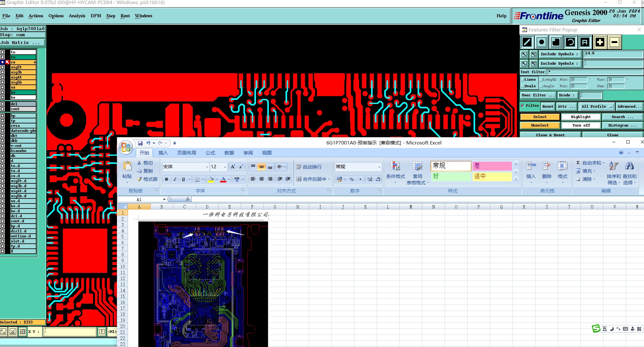Click the Histogram ... button
Image resolution: width=644 pixels, height=347 pixels.
[x=622, y=125]
